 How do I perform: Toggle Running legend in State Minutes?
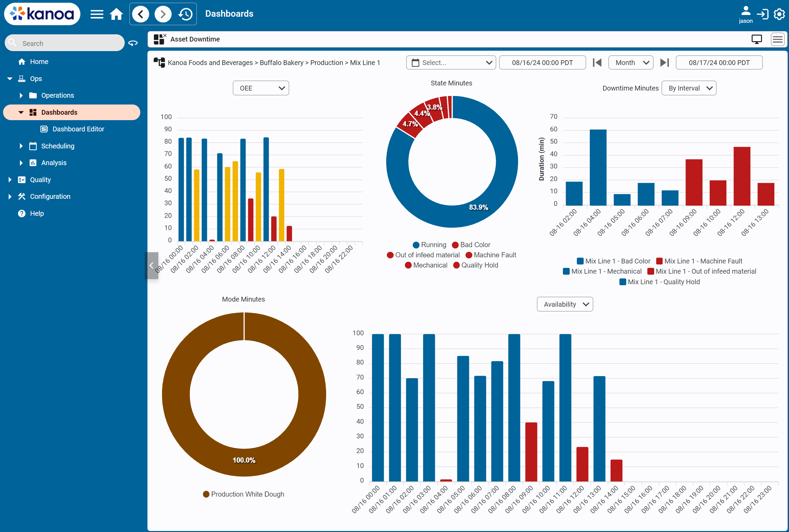pyautogui.click(x=429, y=245)
